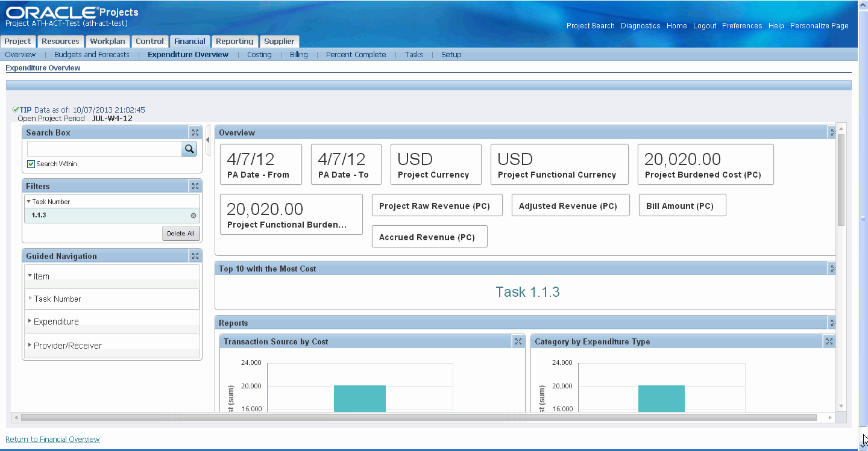Maximize the Search Box panel
868x451 pixels.
195,132
